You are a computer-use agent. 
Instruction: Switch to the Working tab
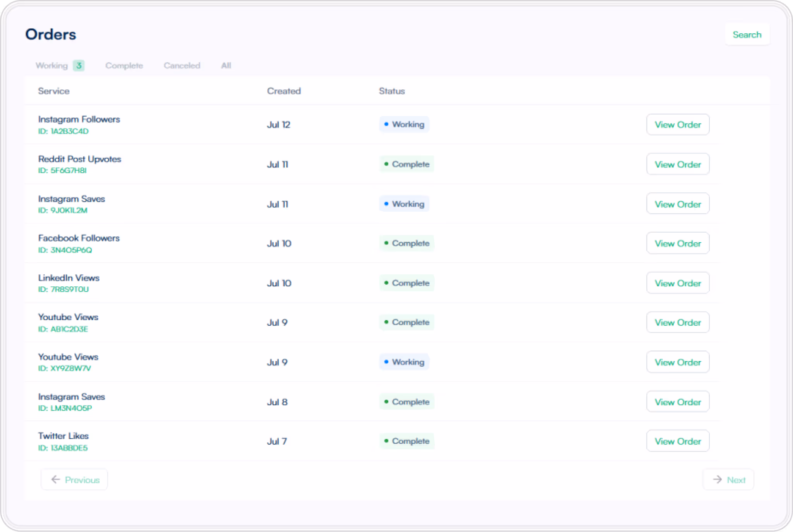60,65
